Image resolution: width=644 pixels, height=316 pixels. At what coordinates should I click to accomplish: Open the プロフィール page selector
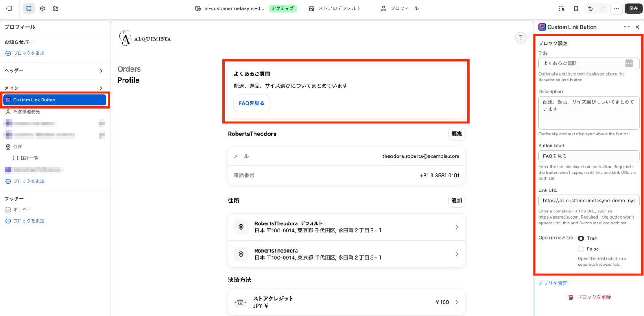pos(400,8)
